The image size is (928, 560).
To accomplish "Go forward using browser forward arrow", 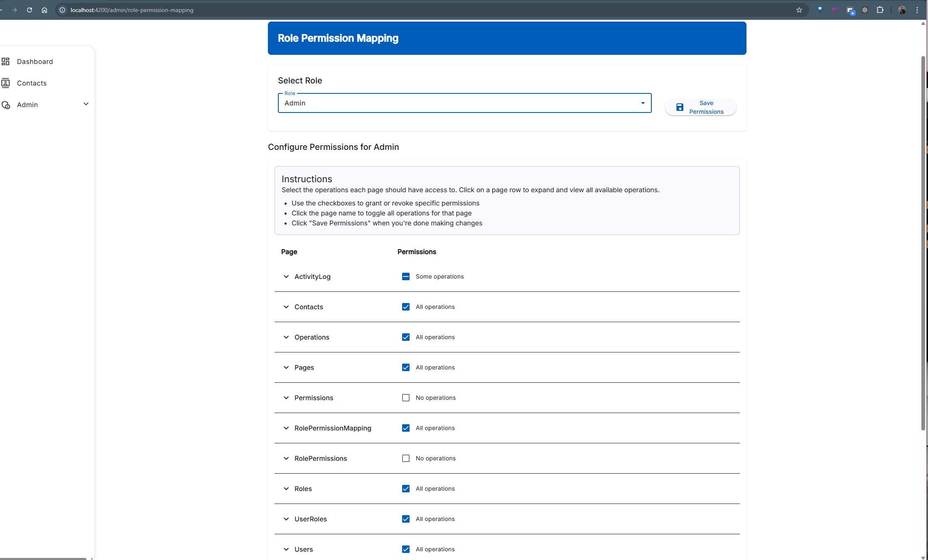I will coord(15,10).
